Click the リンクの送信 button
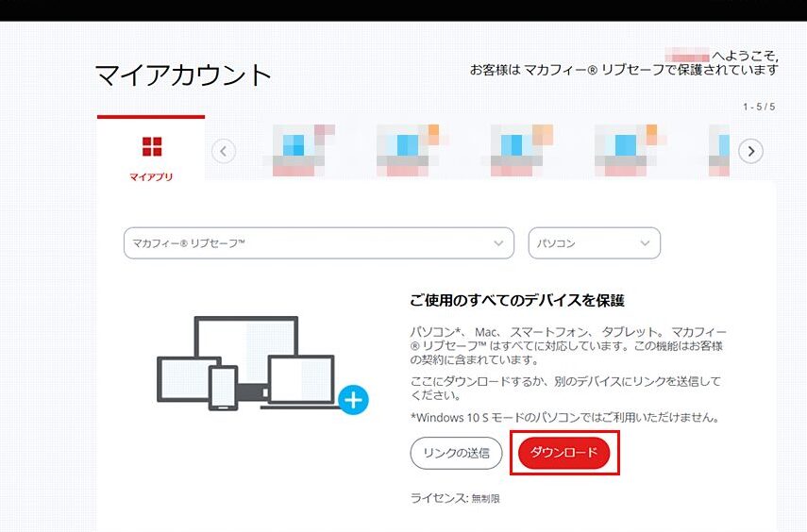807x532 pixels. [456, 453]
